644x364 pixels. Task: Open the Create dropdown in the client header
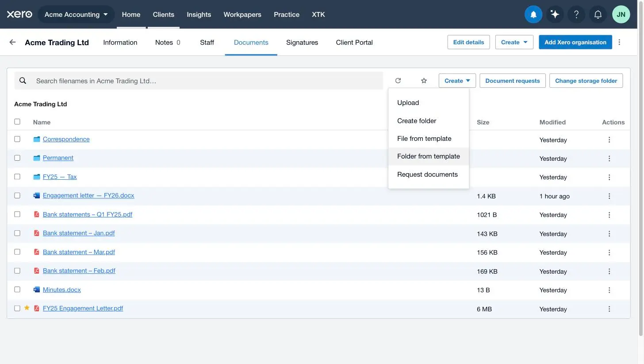(x=514, y=42)
